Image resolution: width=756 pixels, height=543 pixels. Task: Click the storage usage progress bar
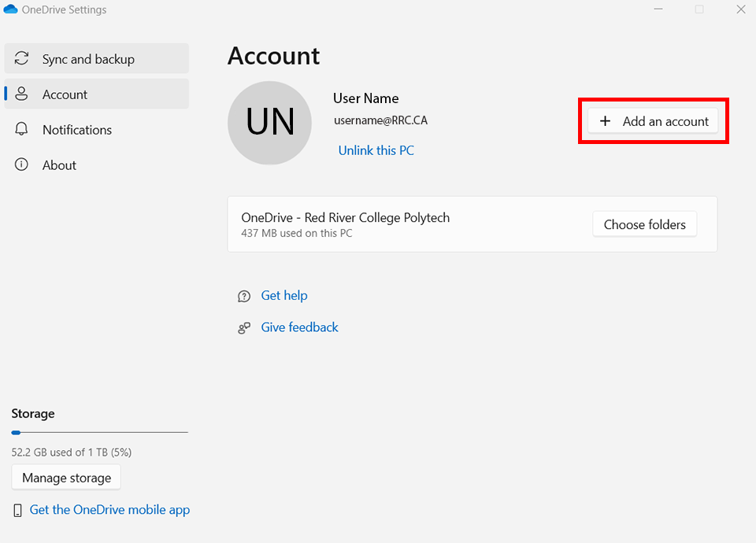tap(100, 433)
